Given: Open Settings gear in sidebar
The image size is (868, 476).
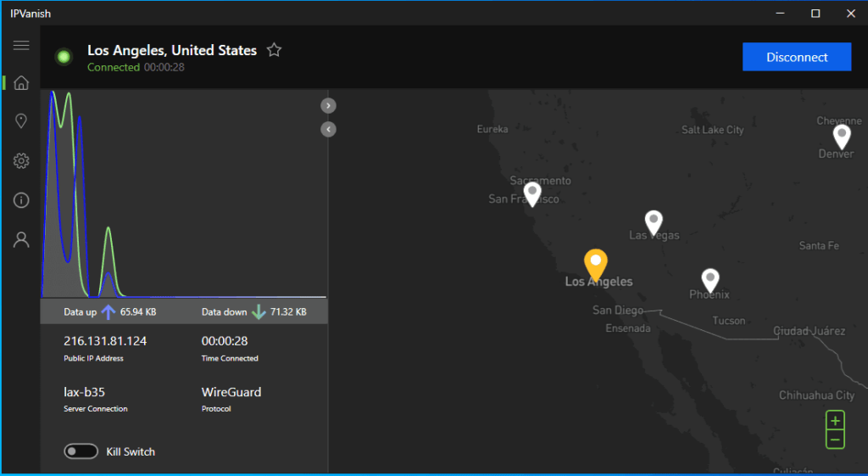Looking at the screenshot, I should pos(21,161).
